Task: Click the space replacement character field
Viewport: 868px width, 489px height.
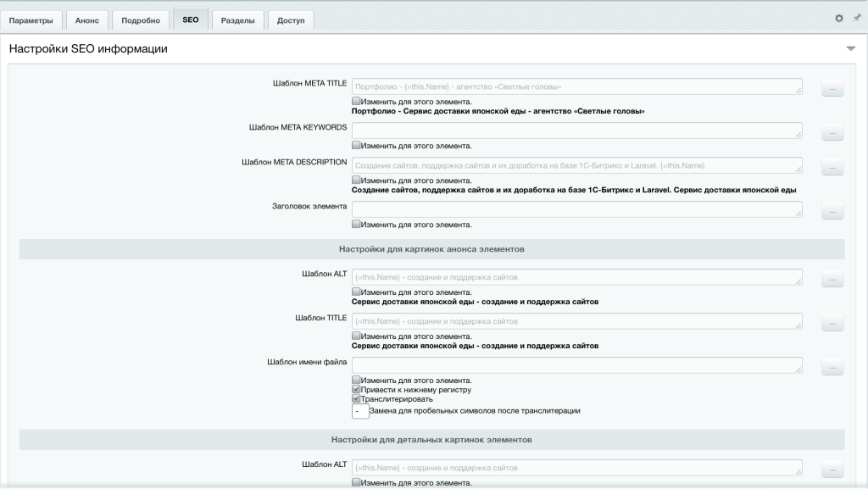Action: point(360,411)
